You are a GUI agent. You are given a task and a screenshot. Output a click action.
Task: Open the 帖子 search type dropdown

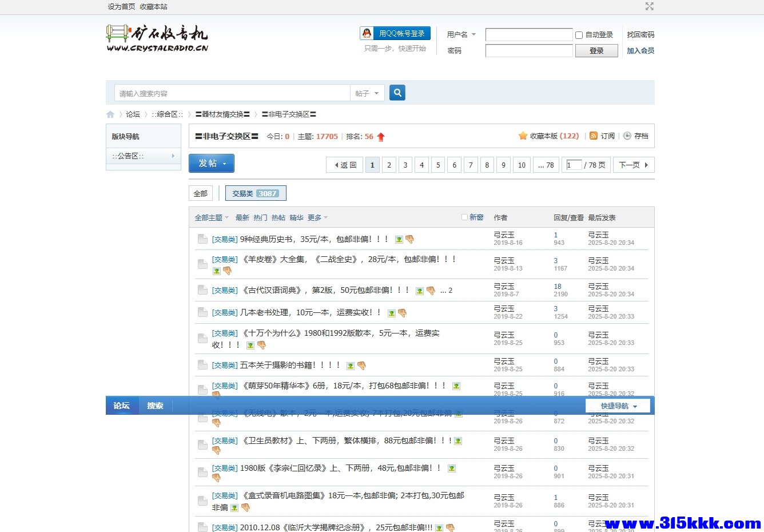367,93
